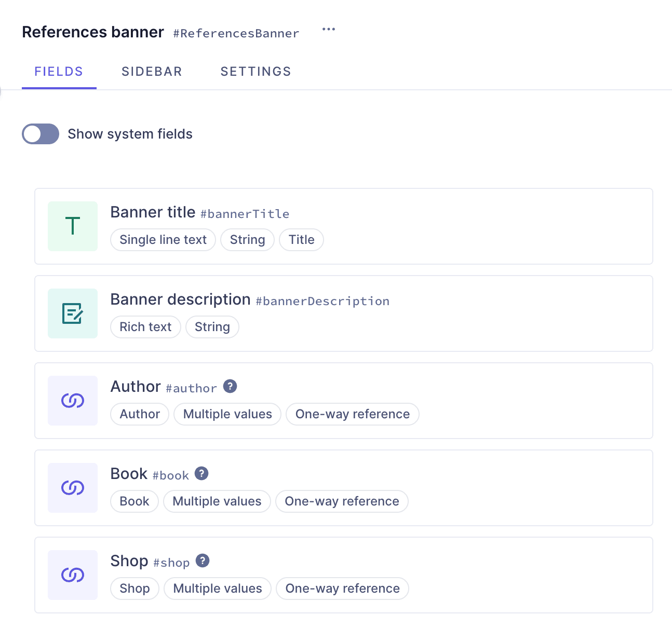Click the Book reference link icon
672x629 pixels.
click(x=72, y=487)
